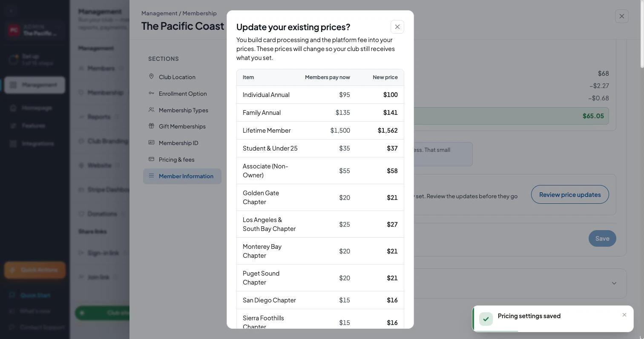Select the Member Information section
The width and height of the screenshot is (644, 339).
(182, 176)
